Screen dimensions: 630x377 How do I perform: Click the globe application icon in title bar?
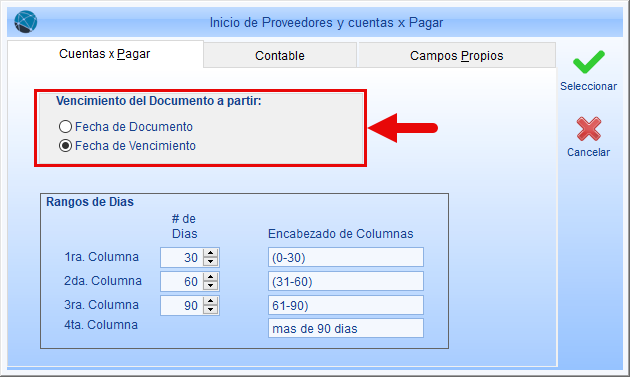(x=26, y=22)
